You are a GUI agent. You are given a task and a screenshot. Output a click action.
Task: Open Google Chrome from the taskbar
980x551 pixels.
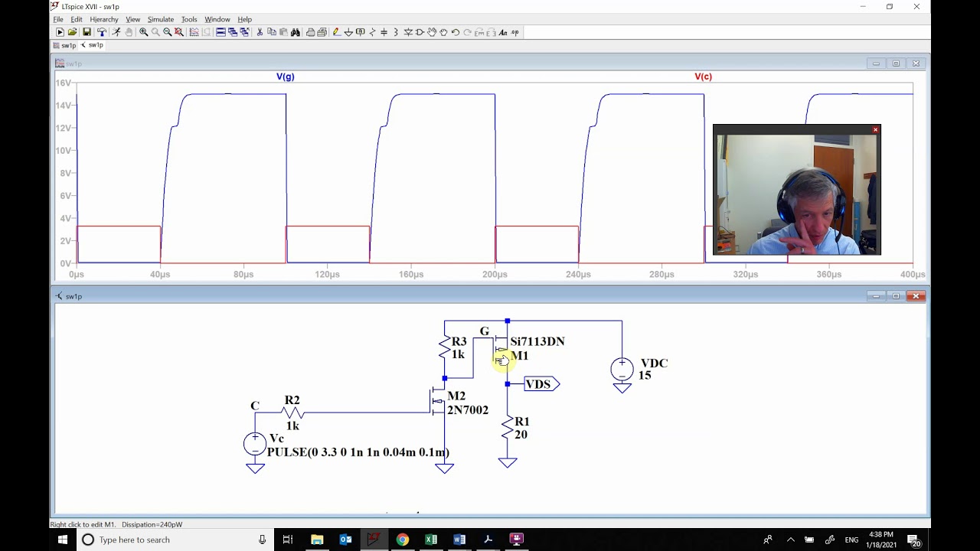402,540
